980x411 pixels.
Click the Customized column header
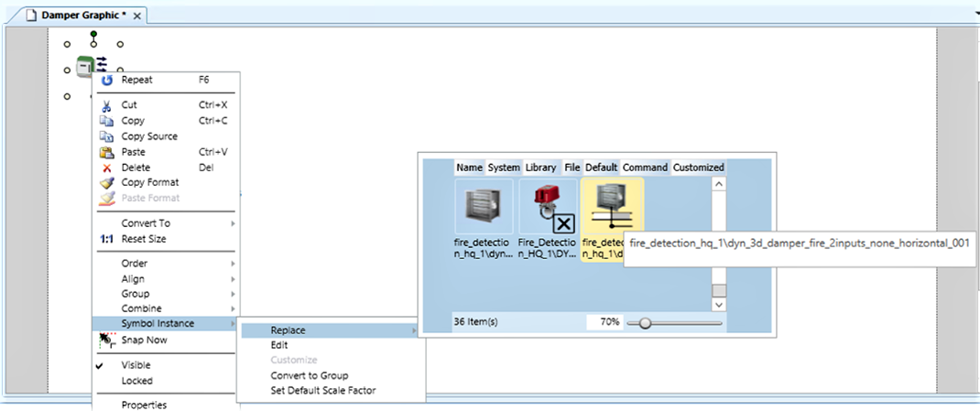[698, 168]
